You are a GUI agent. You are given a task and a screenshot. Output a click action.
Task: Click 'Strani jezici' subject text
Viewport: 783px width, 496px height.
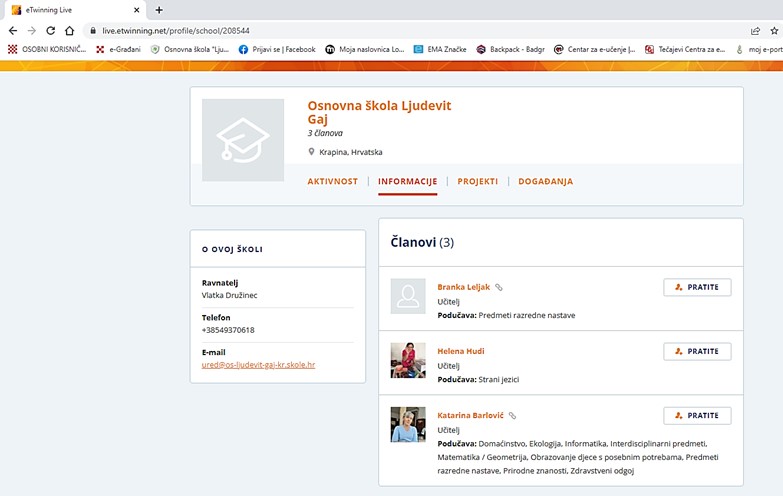point(499,379)
